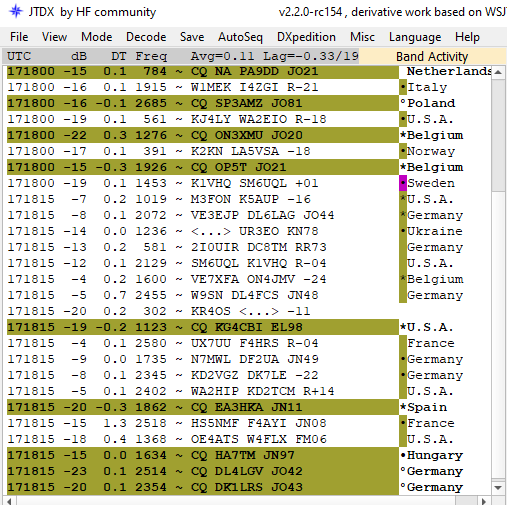This screenshot has width=507, height=505.
Task: Click the Band Activity header label
Action: [432, 56]
